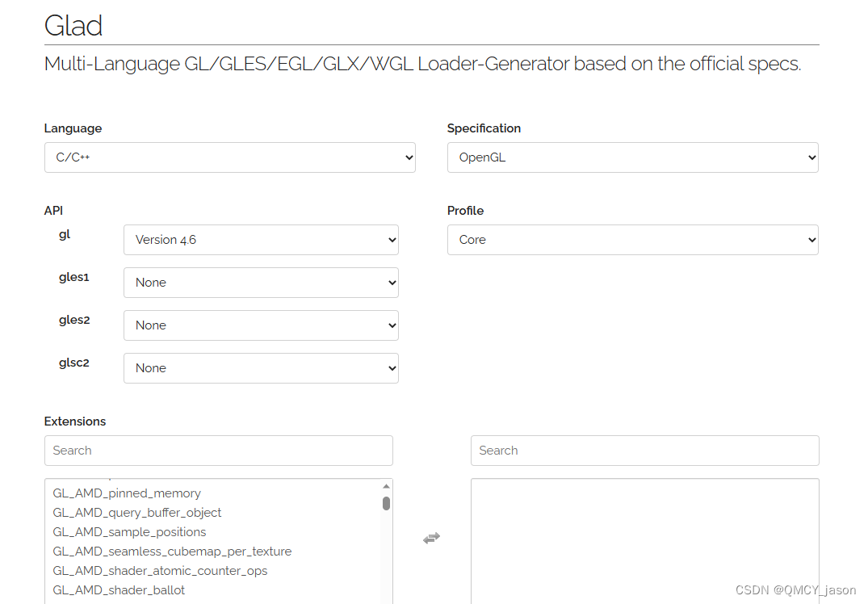The image size is (868, 604).
Task: Click the Glad page heading
Action: click(x=73, y=26)
